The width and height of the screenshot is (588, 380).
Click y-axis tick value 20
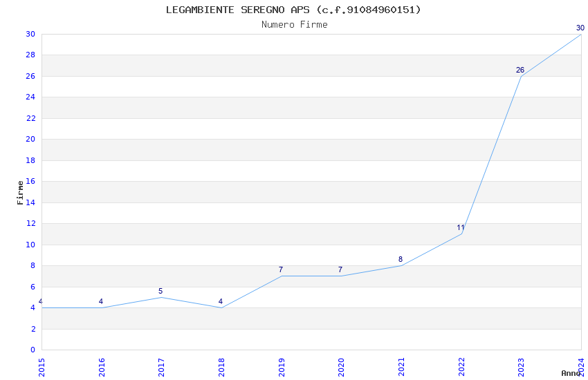tap(30, 139)
